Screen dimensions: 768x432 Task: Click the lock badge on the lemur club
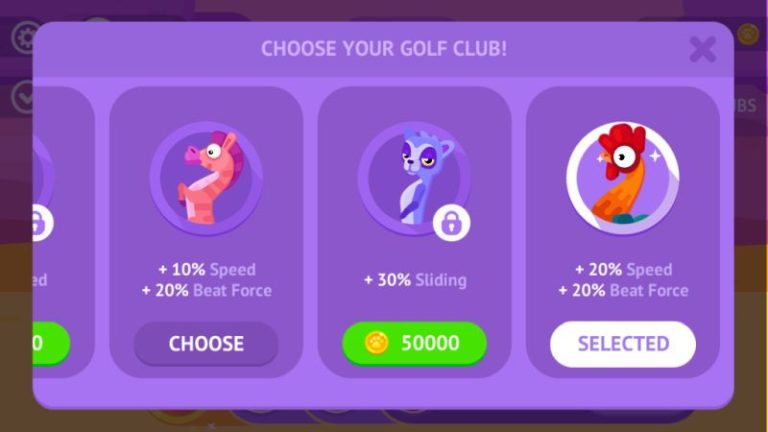pyautogui.click(x=452, y=223)
